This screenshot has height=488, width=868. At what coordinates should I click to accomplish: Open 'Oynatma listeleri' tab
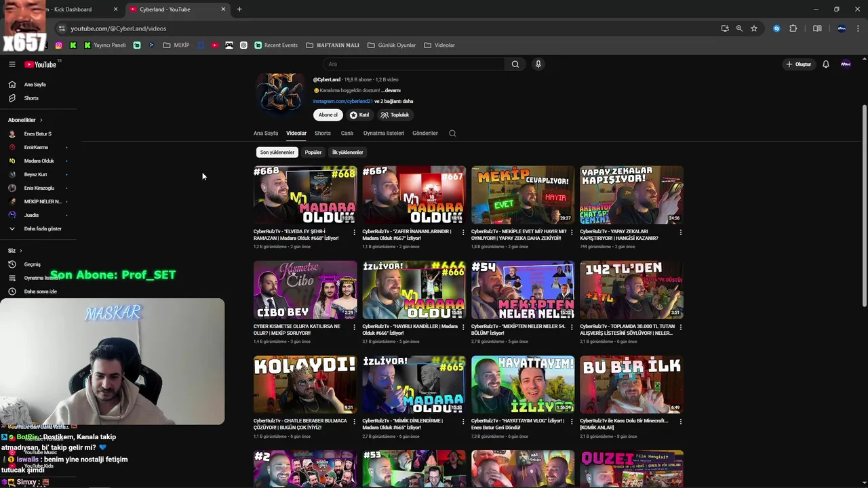tap(384, 134)
